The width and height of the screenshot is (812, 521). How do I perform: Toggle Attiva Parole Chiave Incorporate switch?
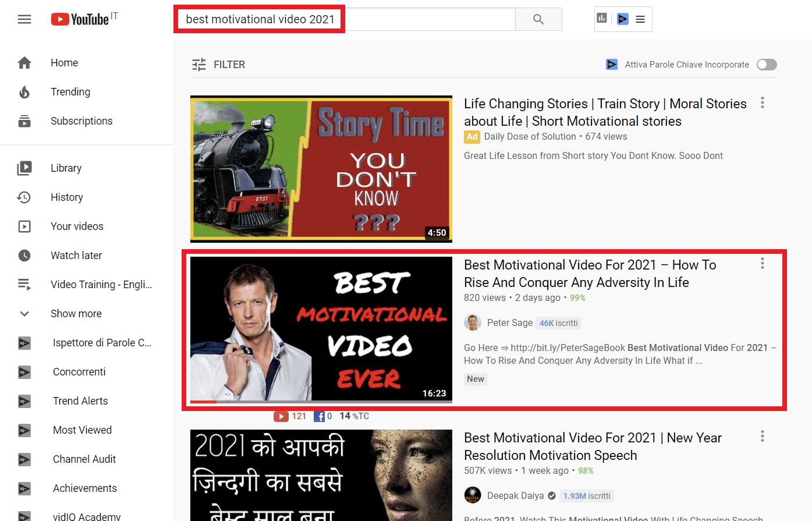[x=767, y=65]
